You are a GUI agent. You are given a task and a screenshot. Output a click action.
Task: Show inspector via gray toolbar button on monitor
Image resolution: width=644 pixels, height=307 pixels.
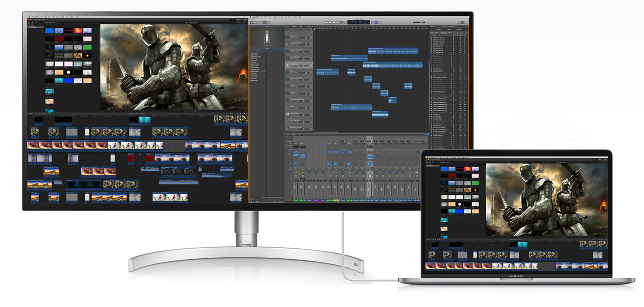coord(238,20)
